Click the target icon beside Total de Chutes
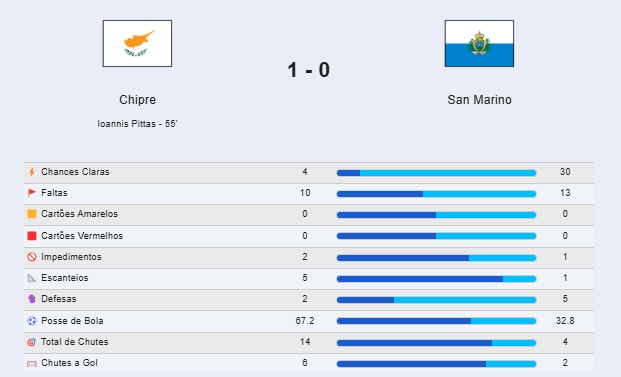Screen dimensions: 621x377 pyautogui.click(x=32, y=342)
